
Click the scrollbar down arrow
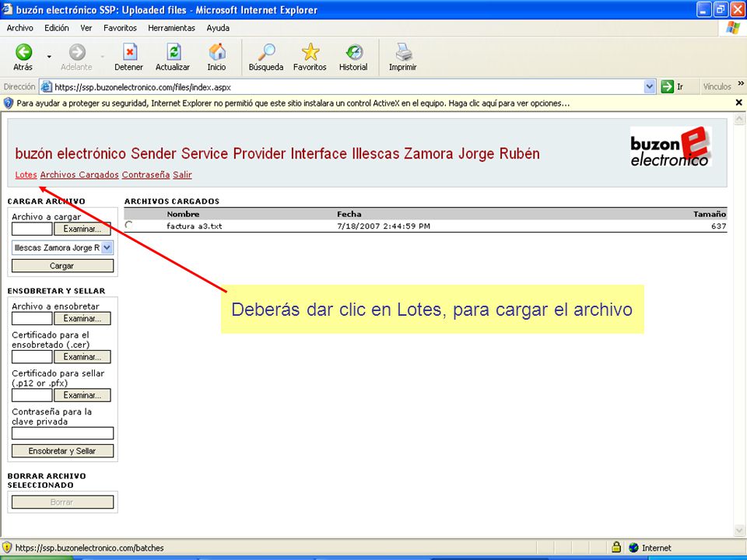[x=739, y=530]
